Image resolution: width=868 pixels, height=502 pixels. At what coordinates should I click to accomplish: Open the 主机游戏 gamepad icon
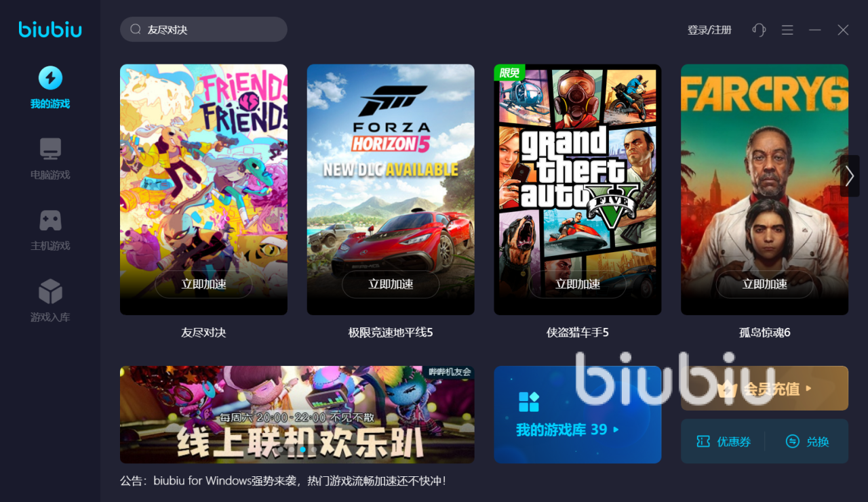[x=50, y=220]
